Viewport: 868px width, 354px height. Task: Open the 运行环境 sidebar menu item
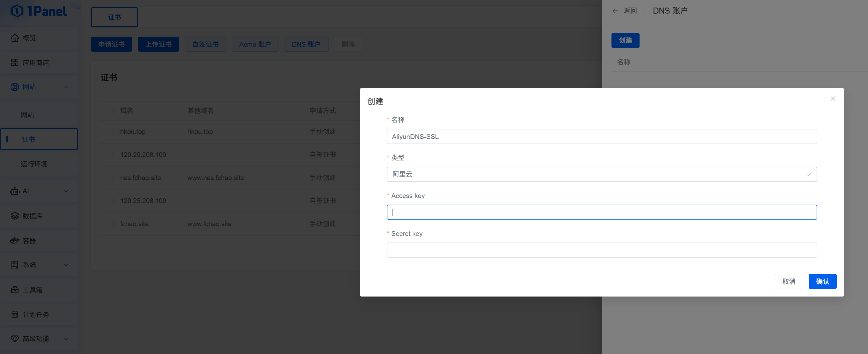click(34, 164)
